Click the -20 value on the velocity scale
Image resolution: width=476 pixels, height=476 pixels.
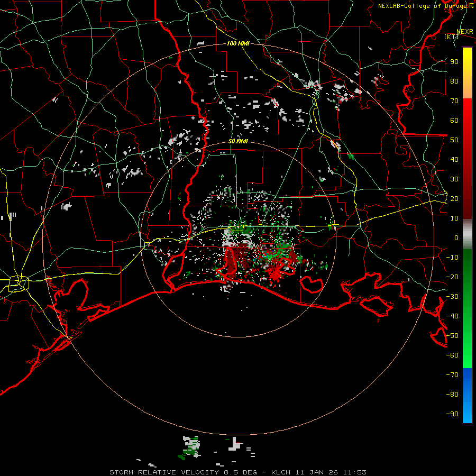452,277
